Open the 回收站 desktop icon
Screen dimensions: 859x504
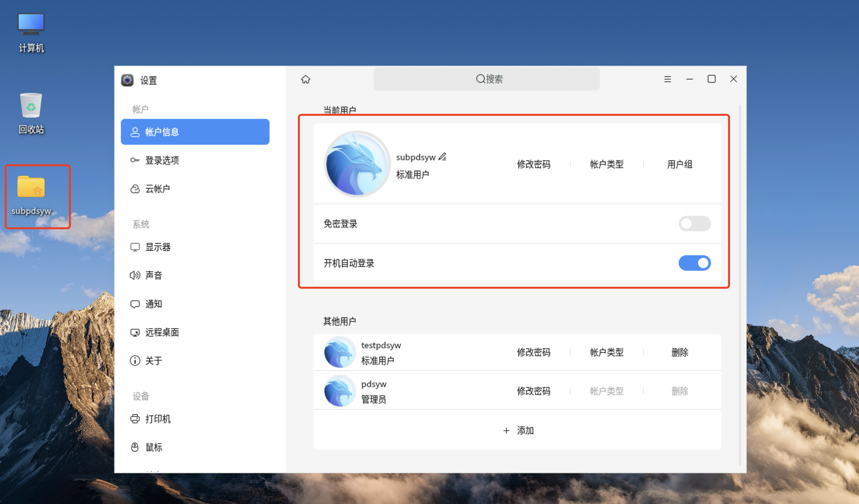click(31, 106)
